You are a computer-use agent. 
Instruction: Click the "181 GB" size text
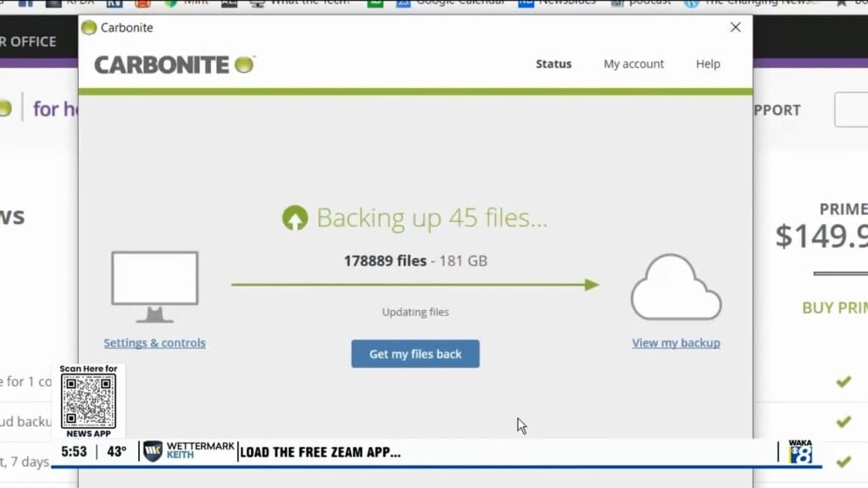[x=463, y=261]
